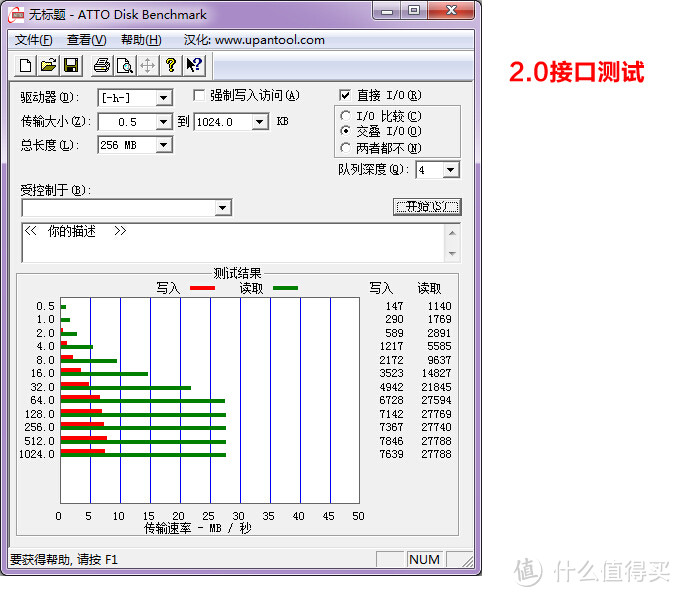Click the move arrows toolbar icon
The width and height of the screenshot is (680, 597).
147,65
